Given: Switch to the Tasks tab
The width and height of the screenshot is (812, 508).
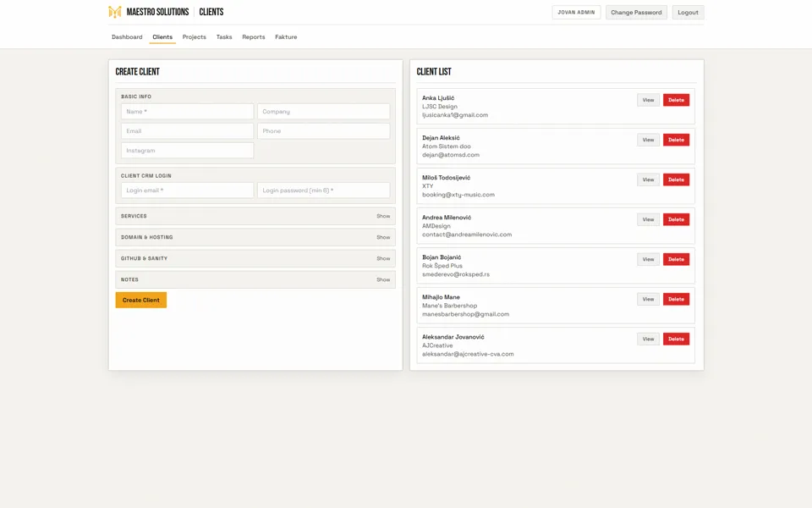Looking at the screenshot, I should pos(224,36).
